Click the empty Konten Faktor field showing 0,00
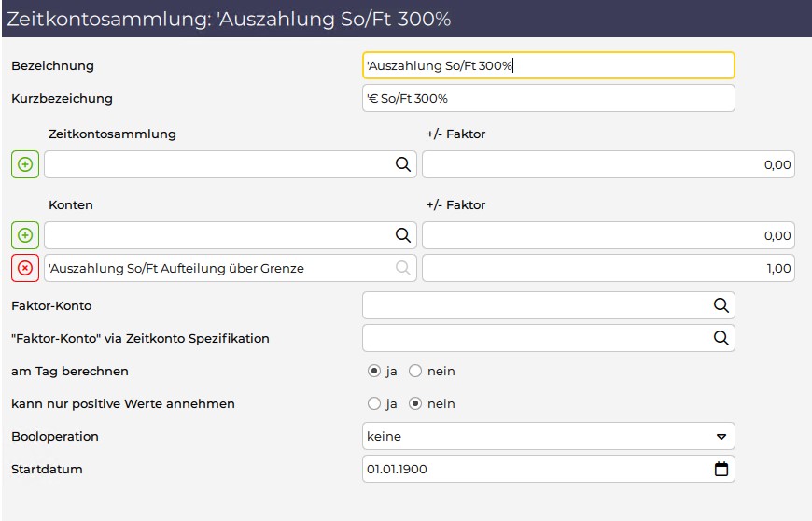812x521 pixels. [x=609, y=235]
